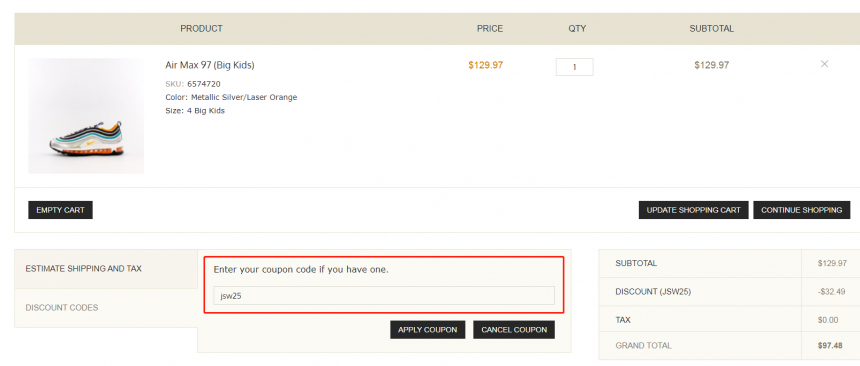
Task: Click the -$32.49 discount amount
Action: coord(831,292)
